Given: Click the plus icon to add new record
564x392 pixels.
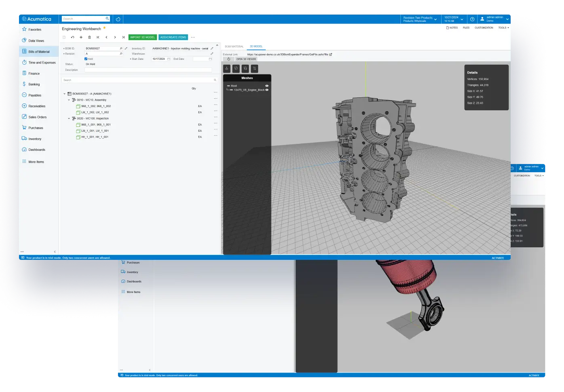Looking at the screenshot, I should tap(81, 37).
